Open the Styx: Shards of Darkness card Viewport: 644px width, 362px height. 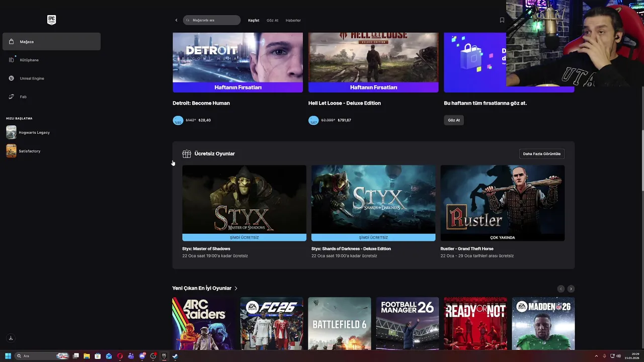(373, 203)
